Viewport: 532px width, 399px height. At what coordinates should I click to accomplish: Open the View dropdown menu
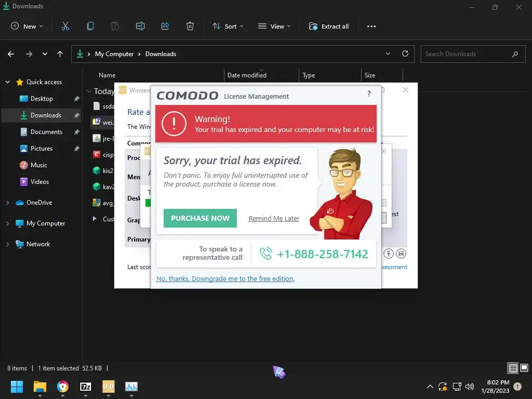(274, 26)
